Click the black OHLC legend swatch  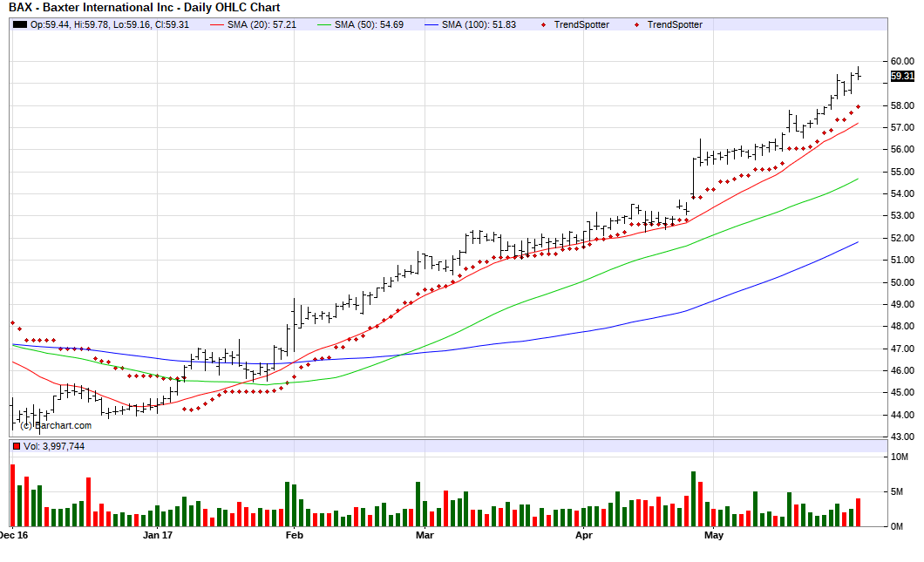coord(20,24)
